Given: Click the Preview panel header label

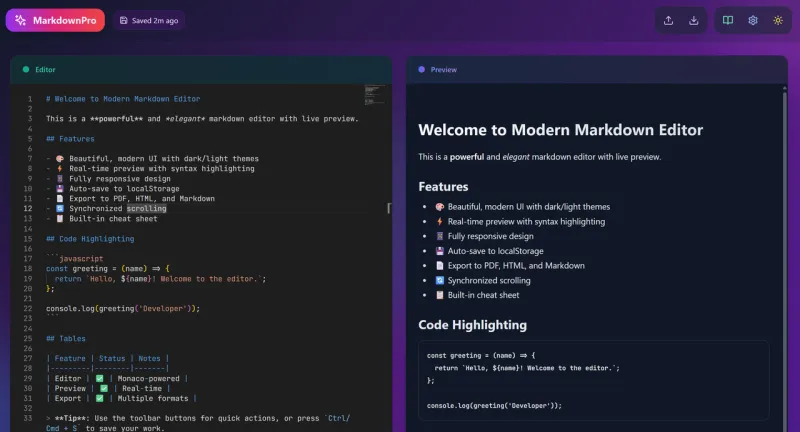Looking at the screenshot, I should (x=443, y=69).
